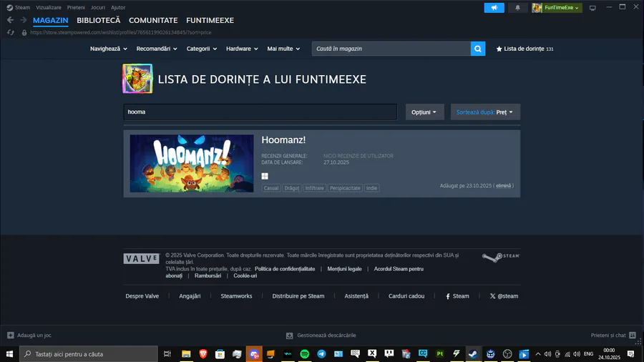Viewport: 644px width, 362px height.
Task: Open the Carduri cadou footer link
Action: tap(406, 296)
